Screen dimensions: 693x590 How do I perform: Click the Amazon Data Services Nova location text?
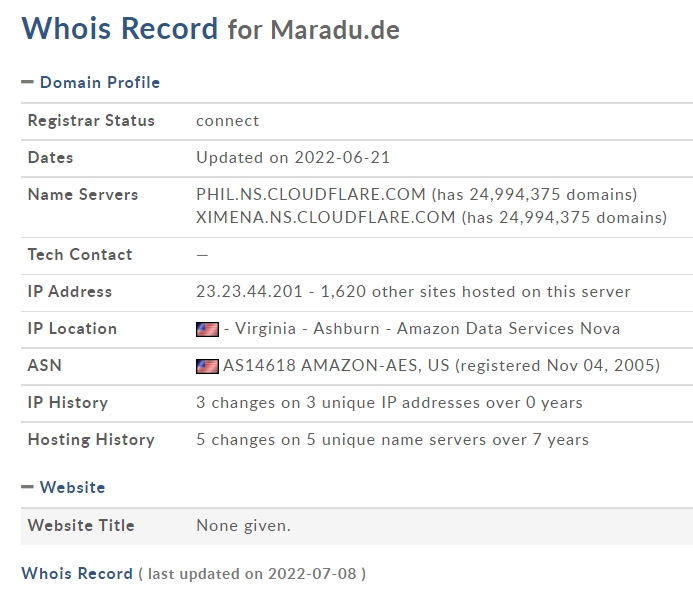coord(508,329)
